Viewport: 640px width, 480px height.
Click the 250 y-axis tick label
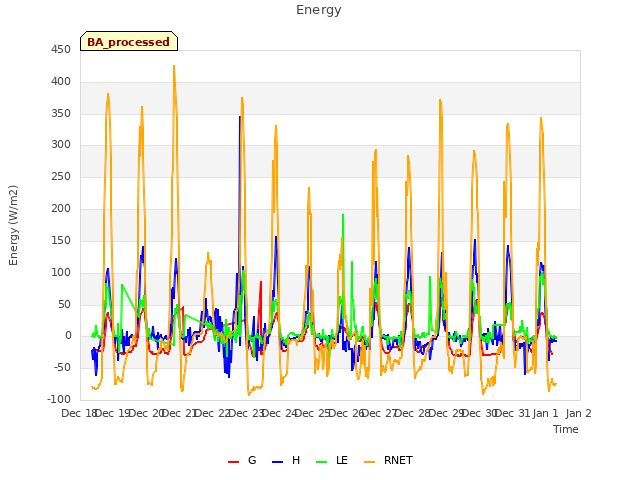61,177
